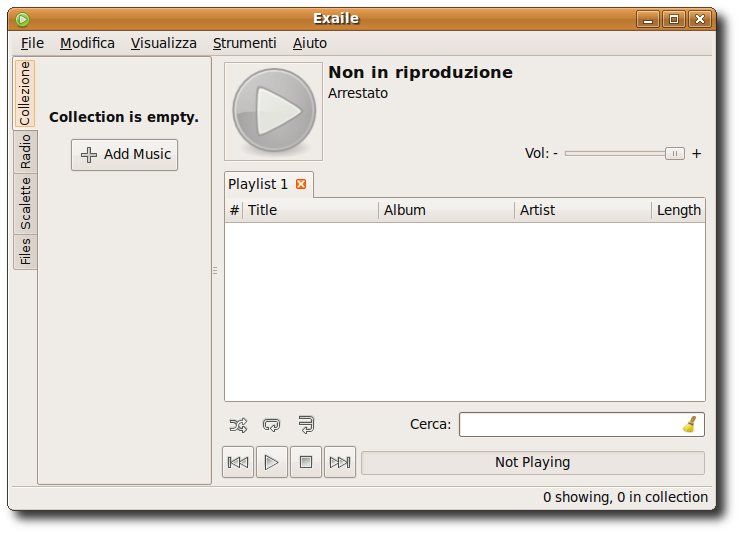
Task: Toggle shuffle playback mode
Action: [x=238, y=425]
